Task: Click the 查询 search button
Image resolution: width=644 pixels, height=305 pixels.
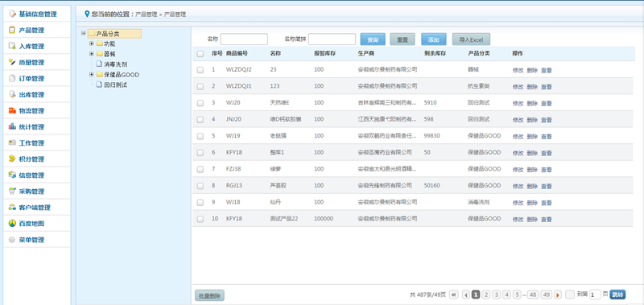Action: coord(373,39)
